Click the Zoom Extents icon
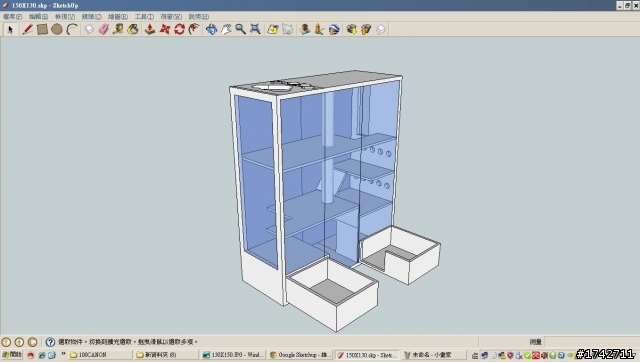The height and width of the screenshot is (362, 640). pyautogui.click(x=255, y=29)
